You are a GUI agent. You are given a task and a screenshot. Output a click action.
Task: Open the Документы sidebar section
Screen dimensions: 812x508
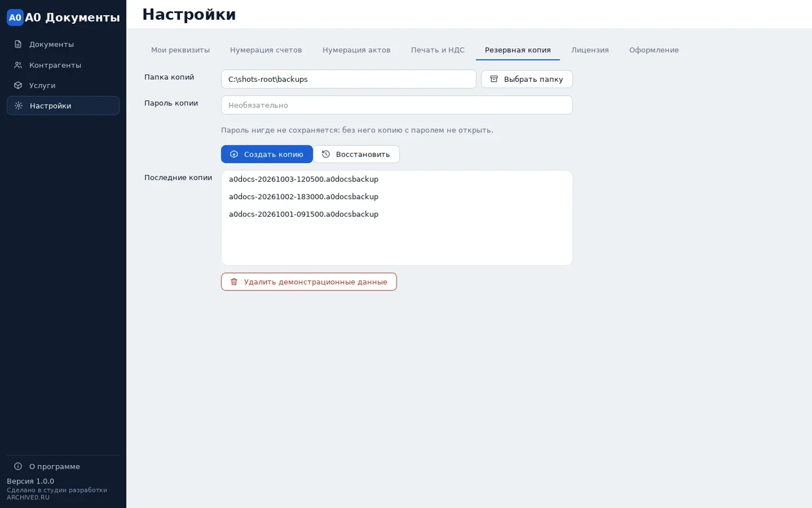[63, 44]
